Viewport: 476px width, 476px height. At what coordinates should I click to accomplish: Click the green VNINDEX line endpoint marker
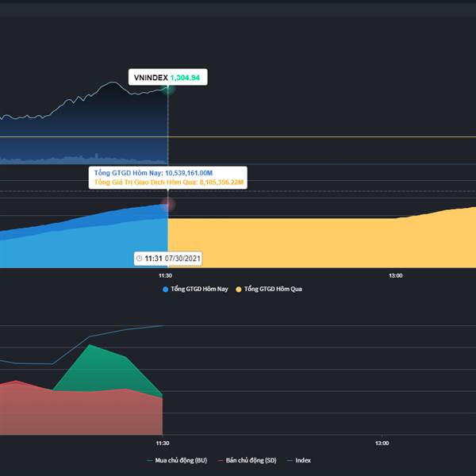click(x=168, y=89)
